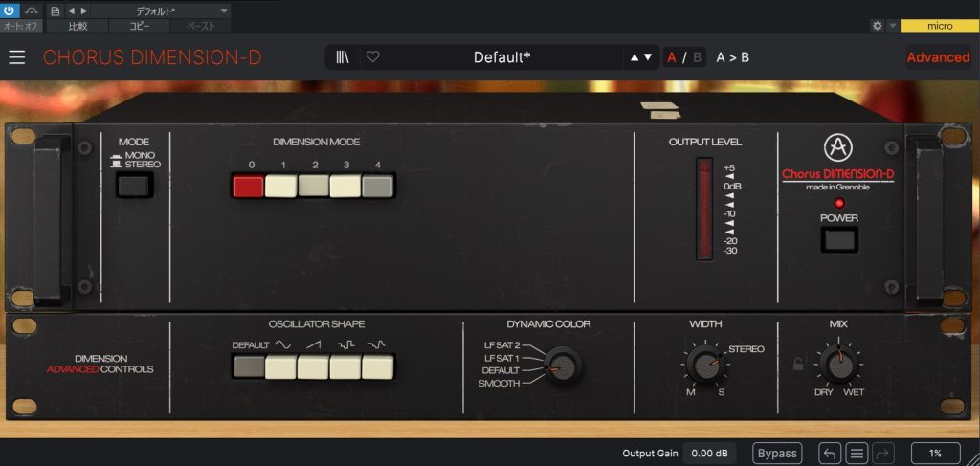Open the preset library browser icon
Viewport: 980px width, 466px height.
(343, 57)
